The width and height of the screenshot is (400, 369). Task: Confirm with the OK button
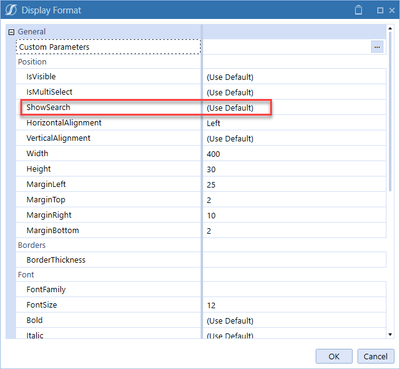coord(334,356)
